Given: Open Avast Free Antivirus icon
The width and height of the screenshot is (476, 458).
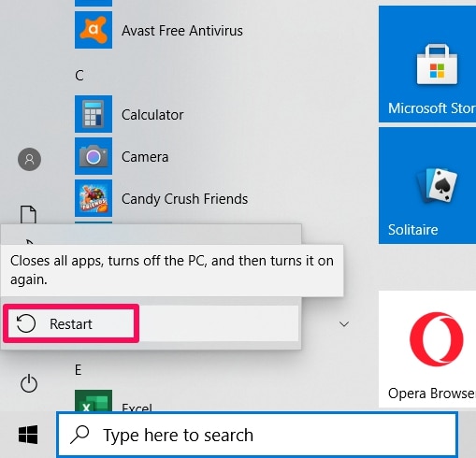Looking at the screenshot, I should [94, 30].
